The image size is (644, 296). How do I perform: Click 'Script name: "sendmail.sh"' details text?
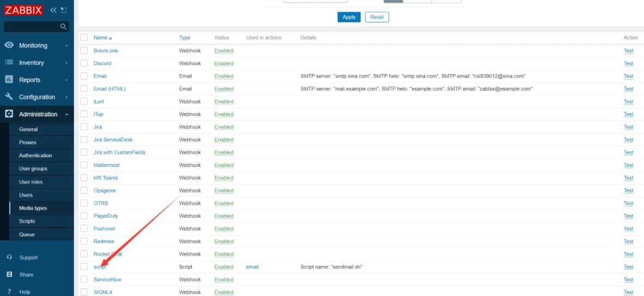click(331, 267)
